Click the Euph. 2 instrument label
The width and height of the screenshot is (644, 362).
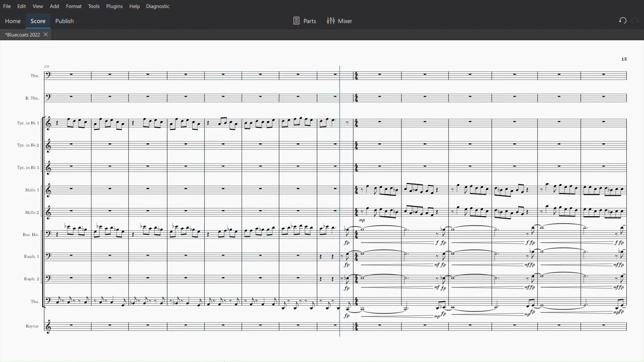click(32, 279)
